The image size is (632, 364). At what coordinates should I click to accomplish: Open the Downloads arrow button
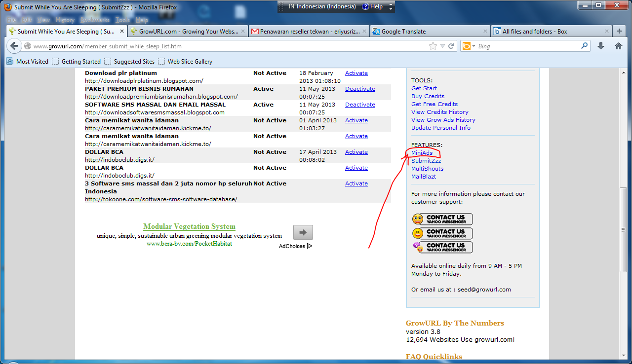(x=601, y=46)
